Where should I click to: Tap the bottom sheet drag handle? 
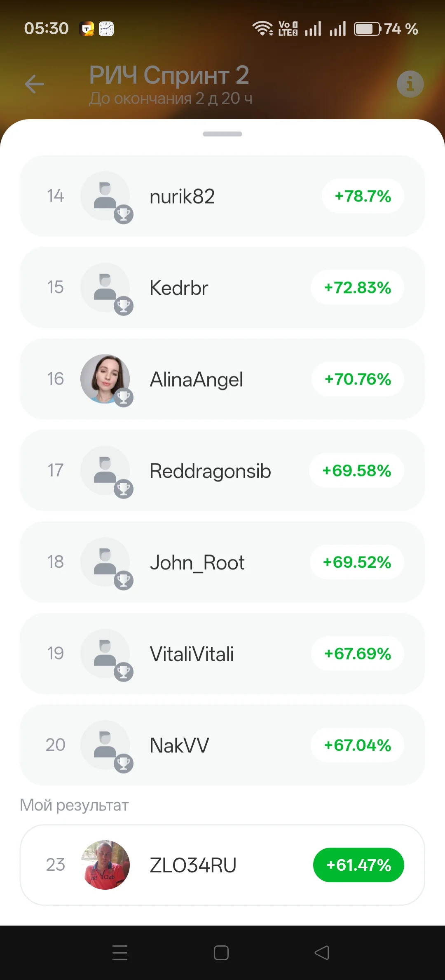222,134
